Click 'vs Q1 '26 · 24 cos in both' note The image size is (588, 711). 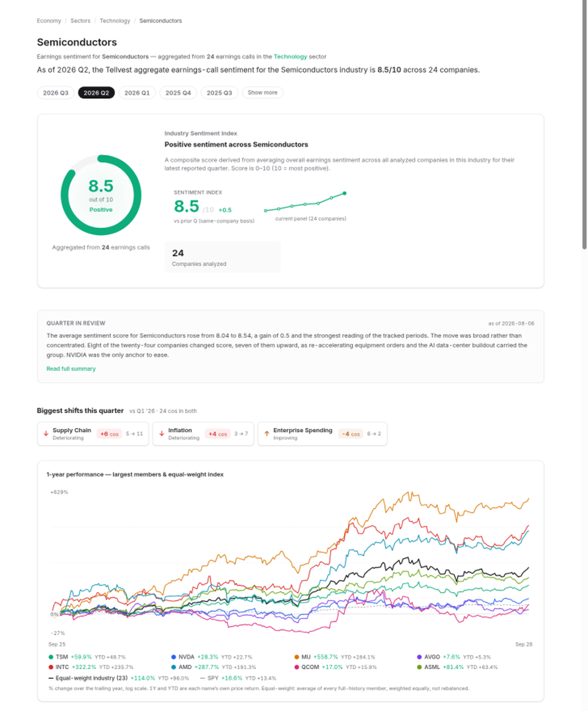(x=163, y=411)
